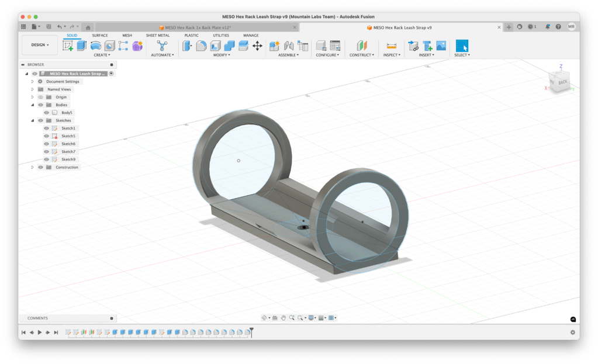Viewport: 598px width, 364px height.
Task: Select the Extrude tool
Action: [x=82, y=46]
